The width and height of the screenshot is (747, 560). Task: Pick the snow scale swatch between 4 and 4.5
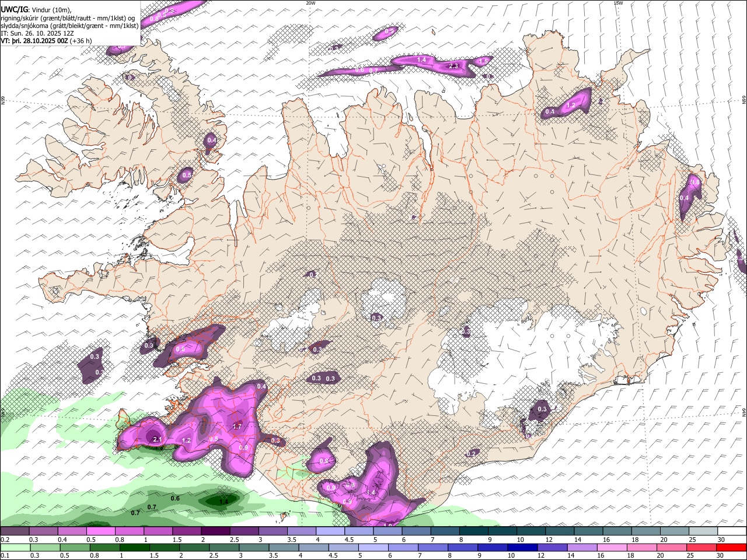(x=330, y=531)
